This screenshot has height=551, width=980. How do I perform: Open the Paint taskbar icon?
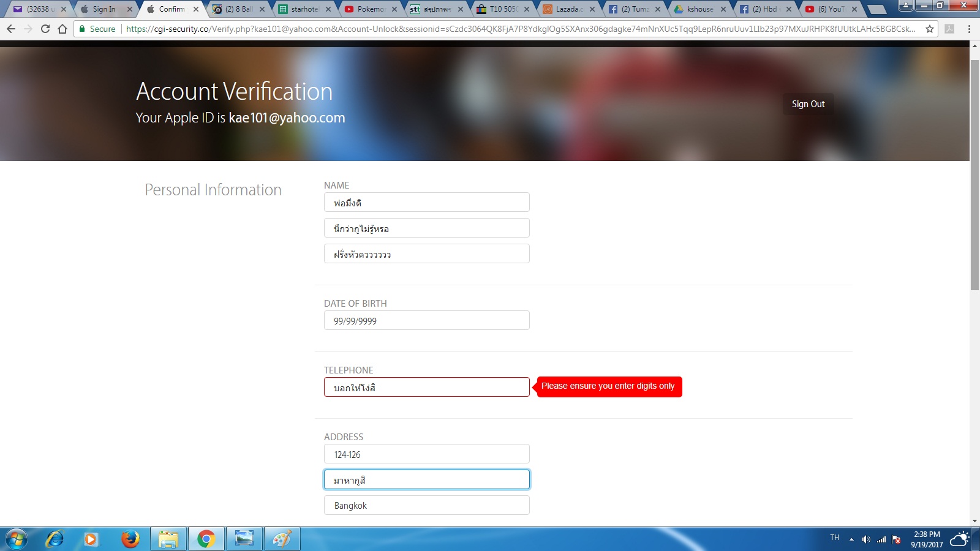282,539
